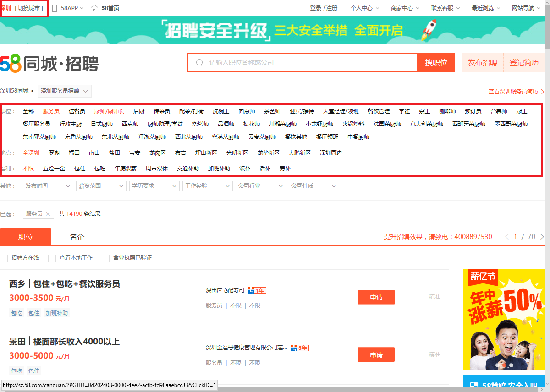Filter location by 福田

pos(74,153)
